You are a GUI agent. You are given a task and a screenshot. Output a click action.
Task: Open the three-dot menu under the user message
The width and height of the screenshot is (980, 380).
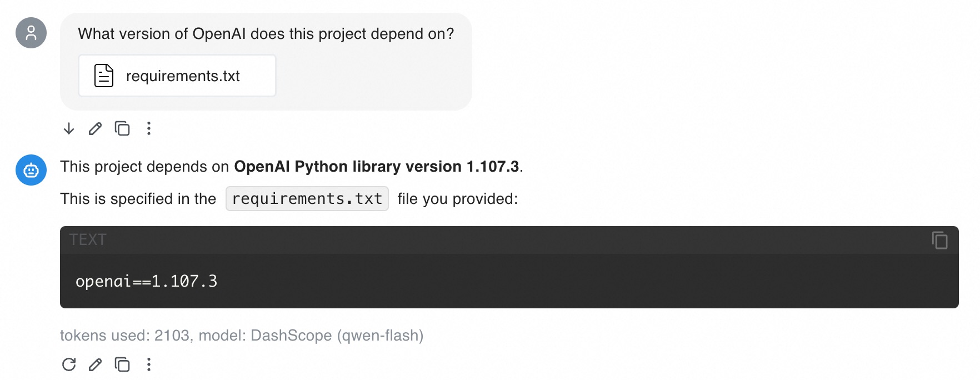coord(148,129)
